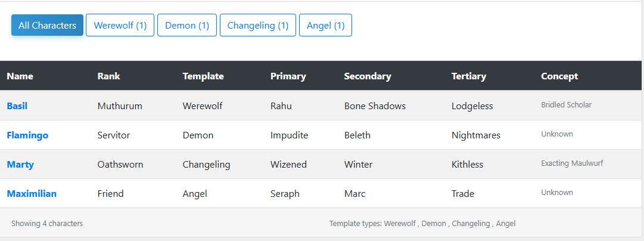Select the Bridled Scholar concept cell
The width and height of the screenshot is (644, 241).
[x=566, y=105]
